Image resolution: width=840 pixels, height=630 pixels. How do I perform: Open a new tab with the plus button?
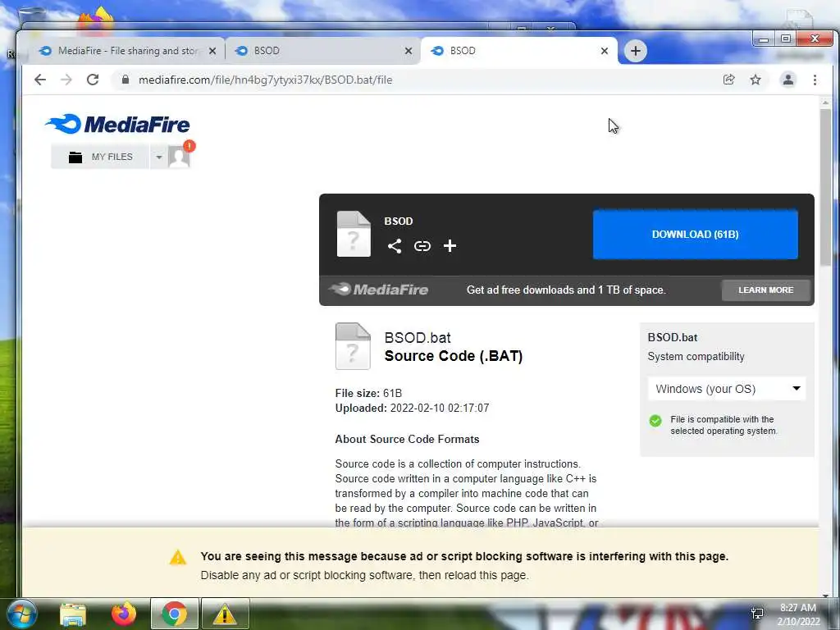636,51
